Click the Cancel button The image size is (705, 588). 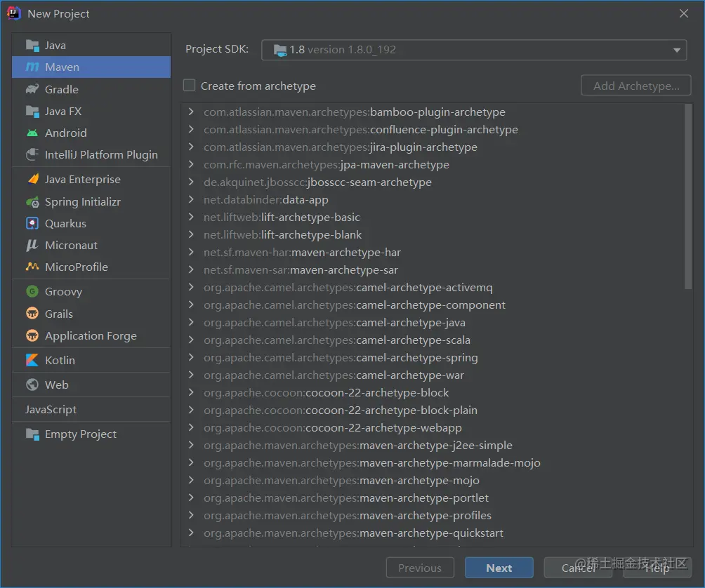point(578,568)
